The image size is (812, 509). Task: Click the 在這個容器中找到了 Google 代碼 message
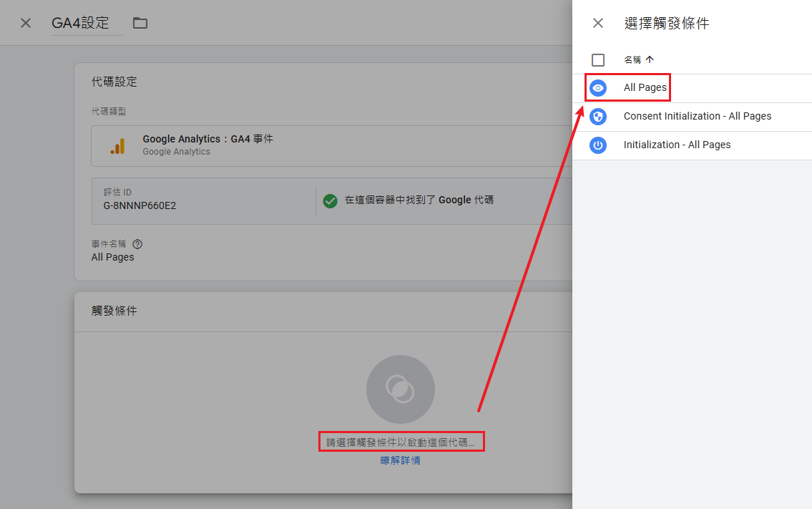click(419, 200)
